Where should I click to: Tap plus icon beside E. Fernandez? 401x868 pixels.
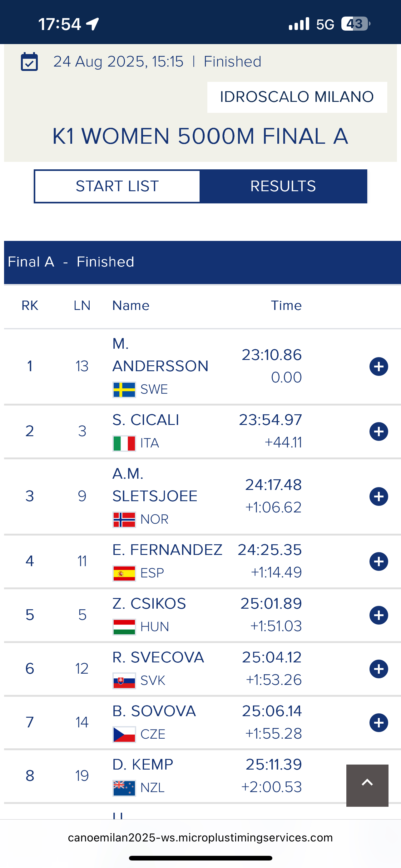tap(379, 561)
